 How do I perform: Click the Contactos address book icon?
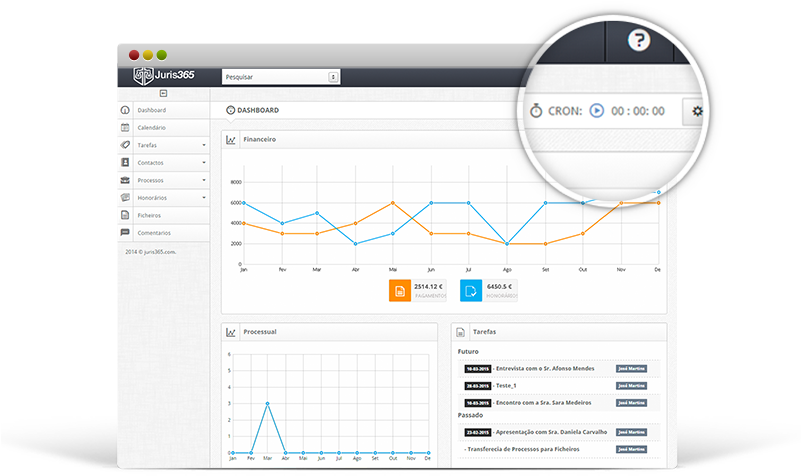(x=125, y=162)
